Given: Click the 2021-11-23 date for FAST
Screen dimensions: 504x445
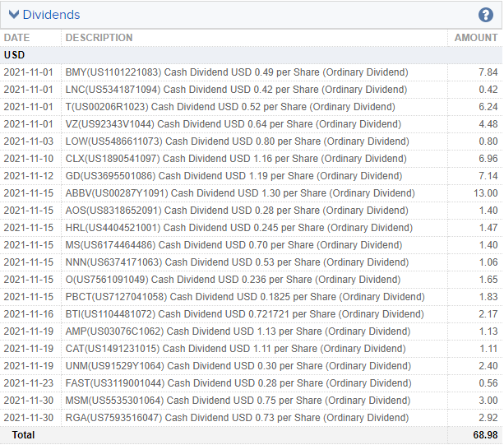Looking at the screenshot, I should click(x=29, y=383).
